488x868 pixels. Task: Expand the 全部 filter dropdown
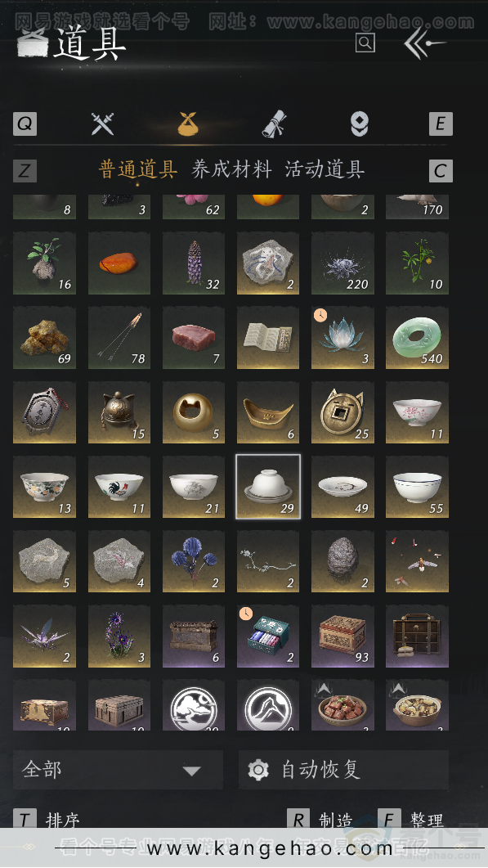click(x=118, y=770)
